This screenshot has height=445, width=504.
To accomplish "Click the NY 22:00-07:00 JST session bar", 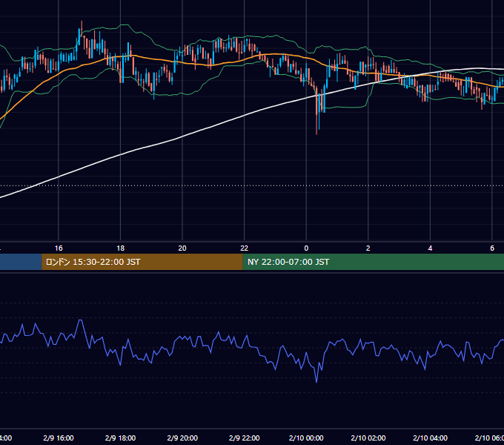I will coord(373,262).
